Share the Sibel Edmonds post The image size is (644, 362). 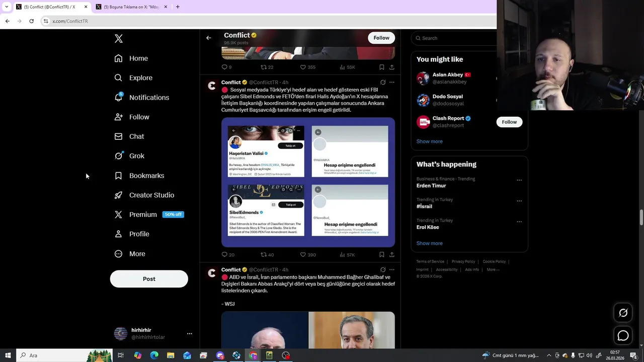point(392,255)
